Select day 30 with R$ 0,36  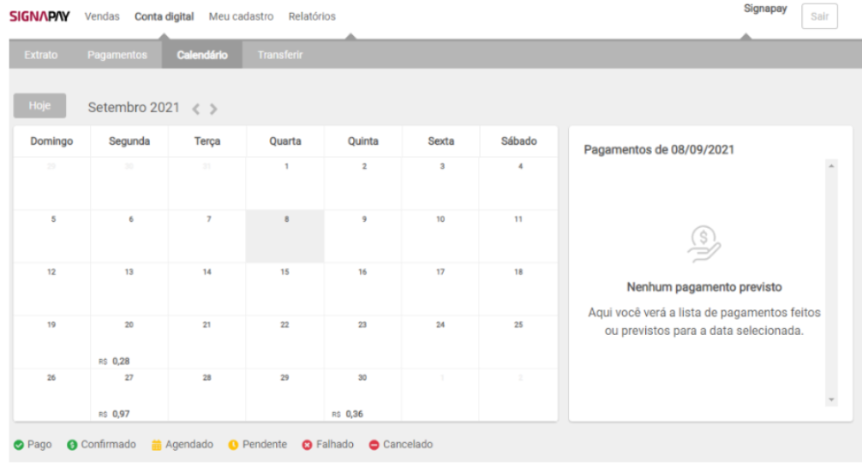coord(363,394)
